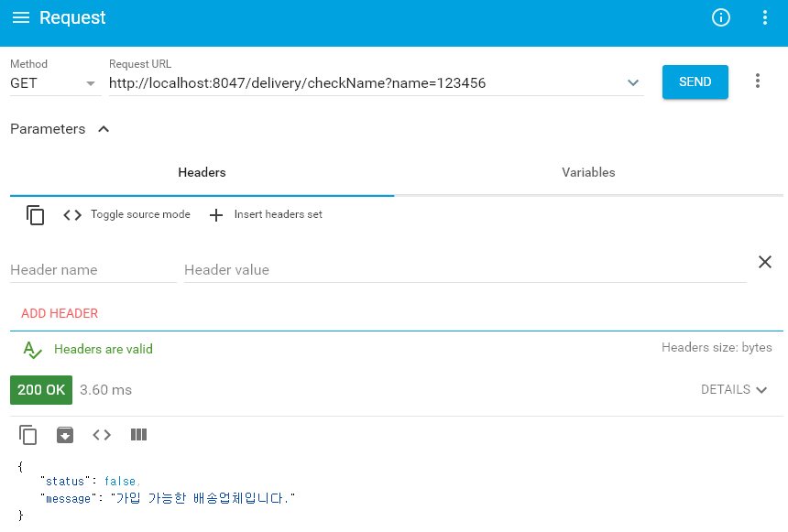Click the headers valid checkmark icon
This screenshot has height=532, width=788.
[32, 350]
